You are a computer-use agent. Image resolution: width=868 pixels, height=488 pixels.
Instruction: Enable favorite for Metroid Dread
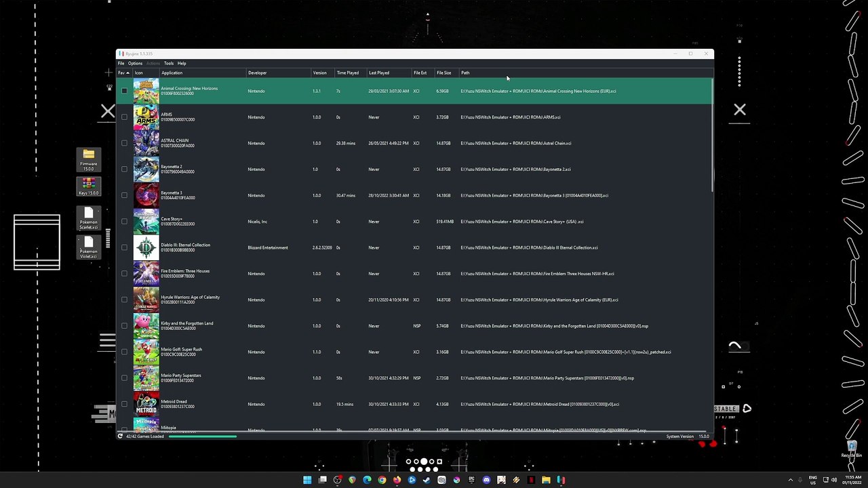point(124,404)
